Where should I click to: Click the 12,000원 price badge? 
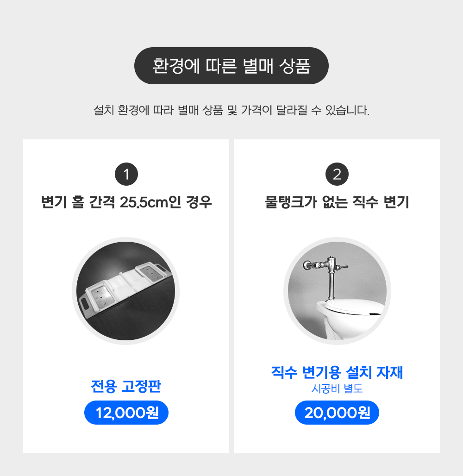click(126, 413)
